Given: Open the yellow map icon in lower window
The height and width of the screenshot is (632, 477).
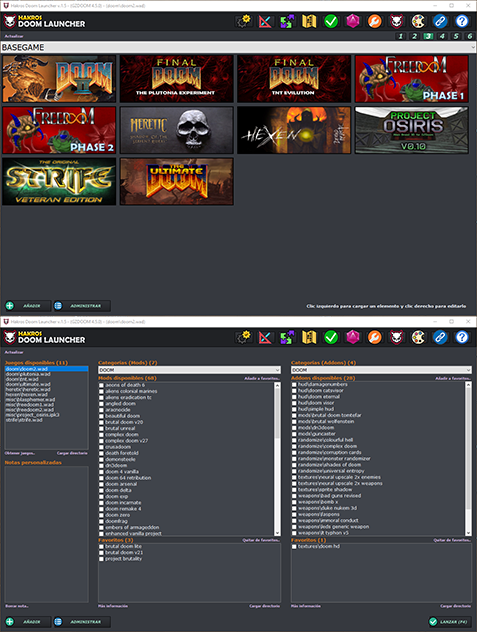Looking at the screenshot, I should (309, 337).
